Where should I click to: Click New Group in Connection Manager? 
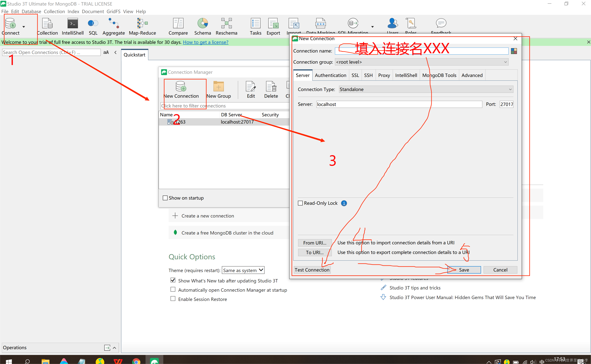pyautogui.click(x=218, y=90)
